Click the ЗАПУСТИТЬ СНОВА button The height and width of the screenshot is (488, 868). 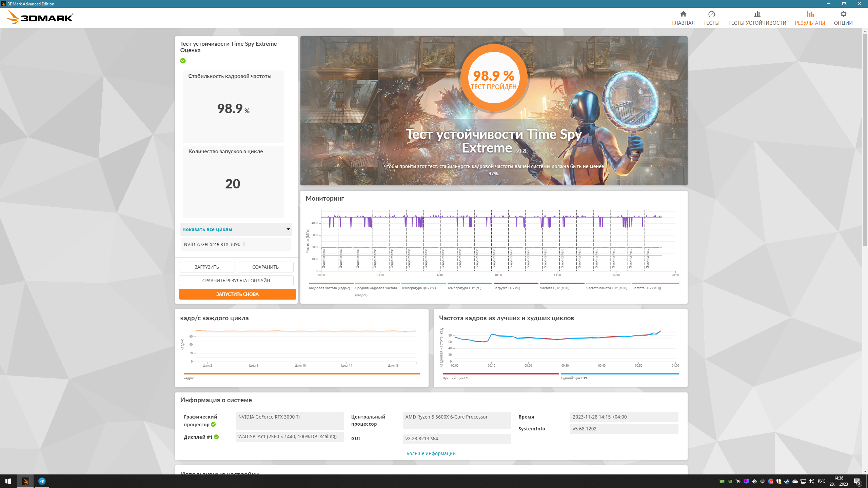coord(237,294)
